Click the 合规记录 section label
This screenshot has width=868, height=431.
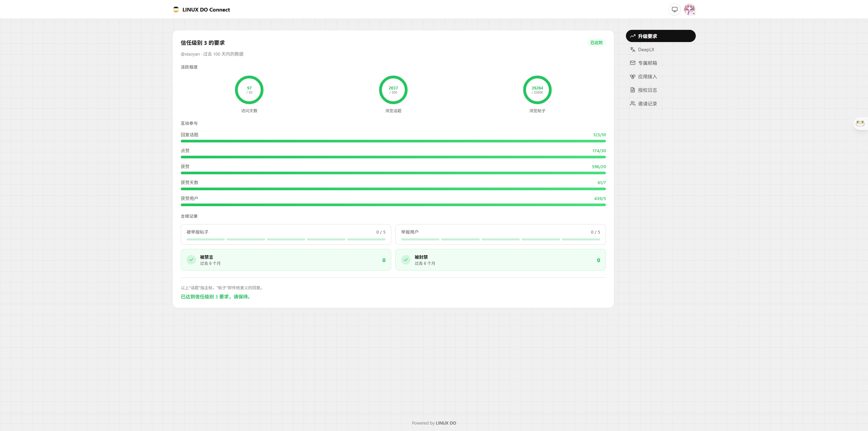point(189,216)
